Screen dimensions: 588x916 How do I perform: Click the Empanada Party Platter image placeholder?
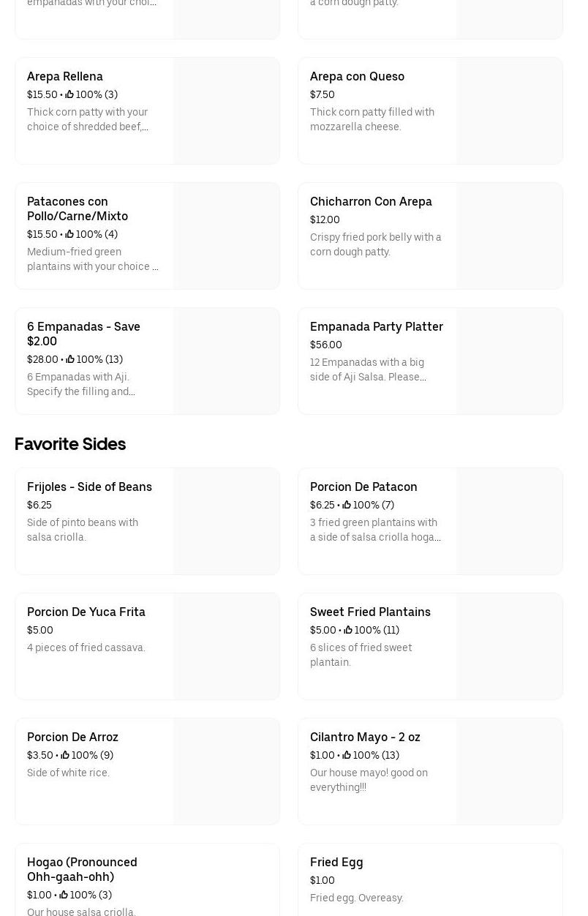(x=509, y=361)
